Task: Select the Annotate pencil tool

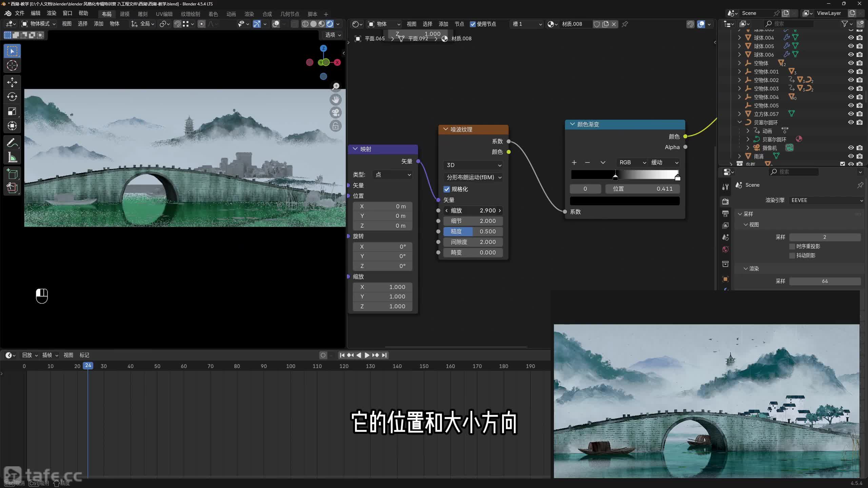Action: pos(12,143)
